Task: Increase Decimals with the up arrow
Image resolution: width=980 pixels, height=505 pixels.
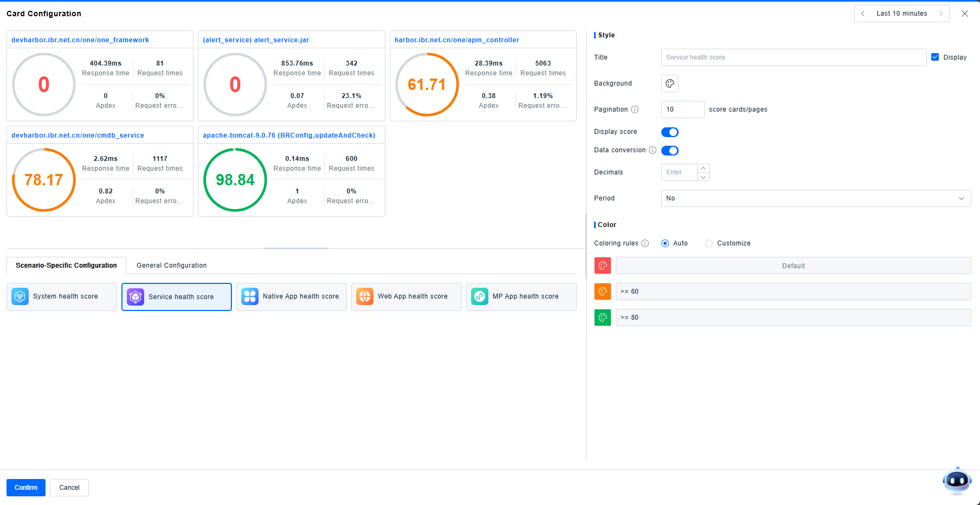Action: click(x=703, y=169)
